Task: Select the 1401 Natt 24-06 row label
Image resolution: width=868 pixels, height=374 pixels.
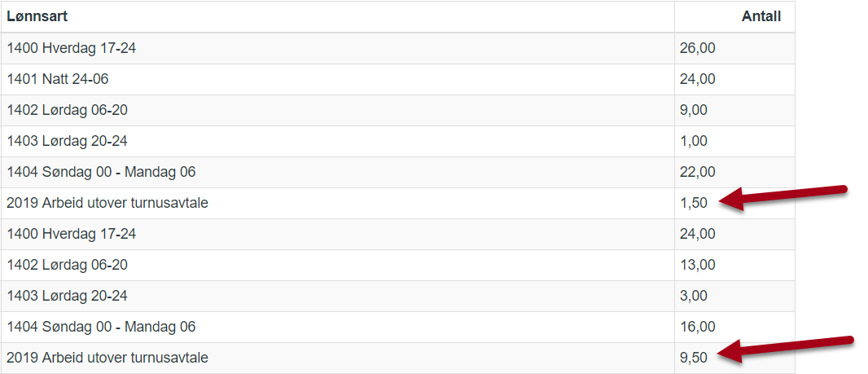Action: click(58, 79)
